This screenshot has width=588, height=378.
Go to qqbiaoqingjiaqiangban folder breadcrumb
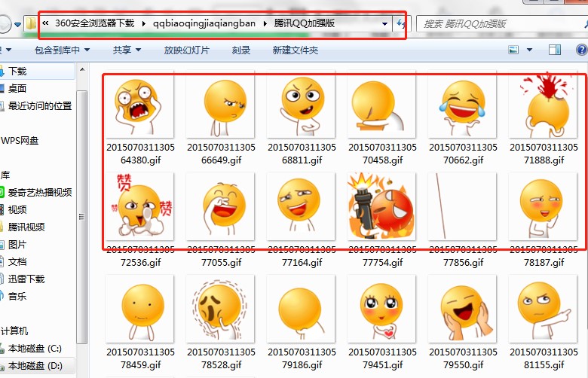(204, 23)
